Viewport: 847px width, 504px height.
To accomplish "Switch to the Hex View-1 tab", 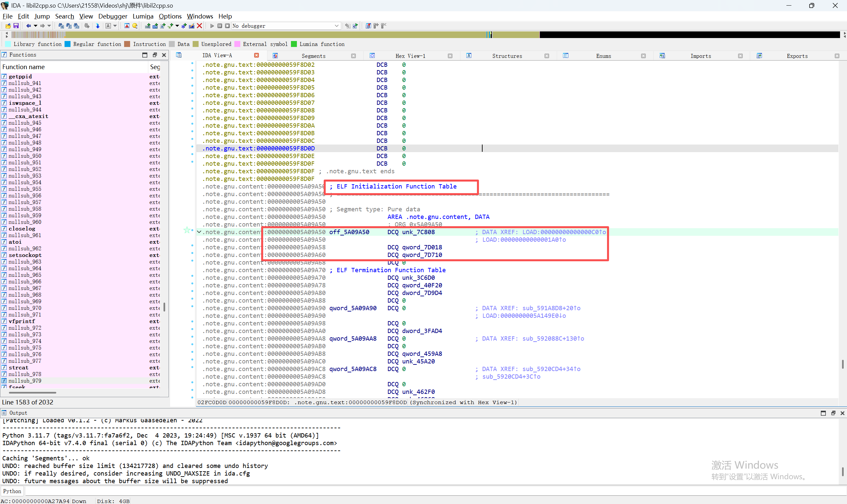I will click(x=410, y=56).
